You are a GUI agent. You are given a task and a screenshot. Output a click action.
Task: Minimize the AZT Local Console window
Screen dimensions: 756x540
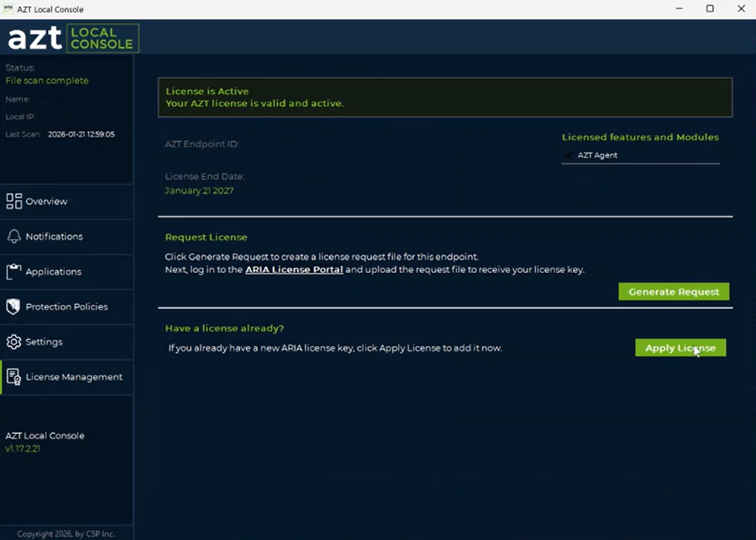coord(679,8)
